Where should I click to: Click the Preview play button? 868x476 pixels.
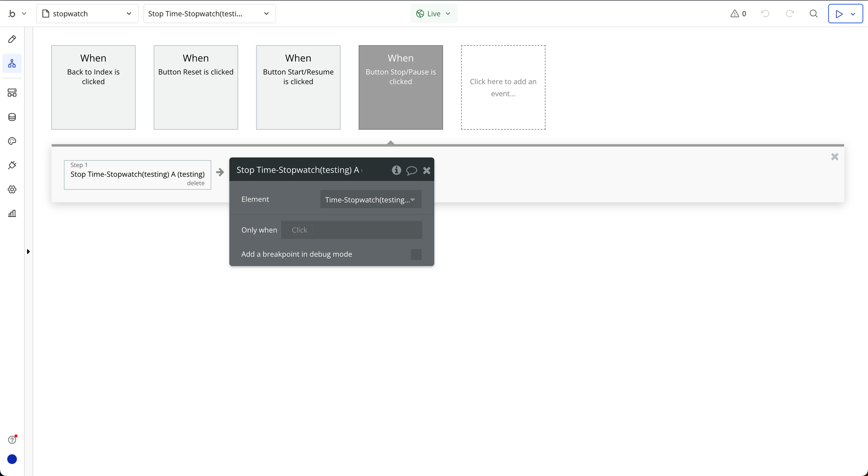click(x=839, y=14)
